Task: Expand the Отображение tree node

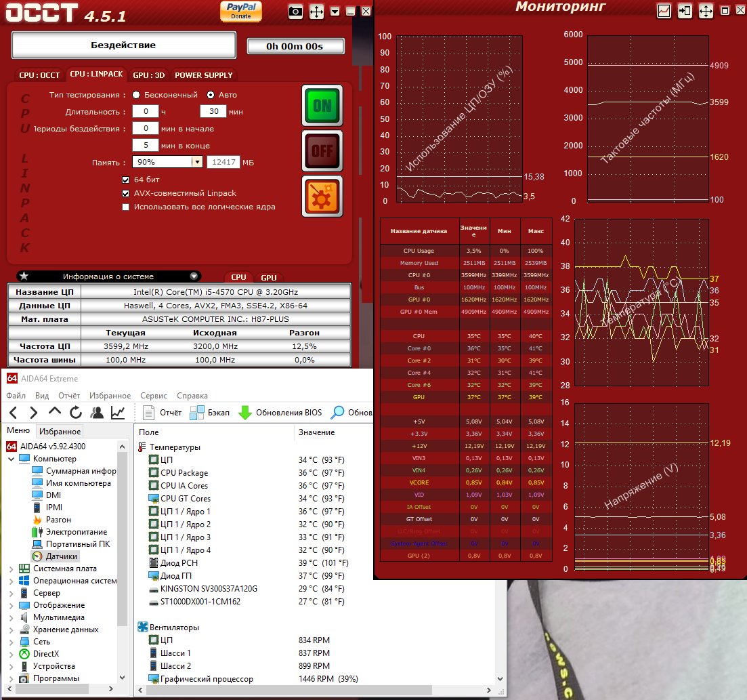Action: pos(12,606)
